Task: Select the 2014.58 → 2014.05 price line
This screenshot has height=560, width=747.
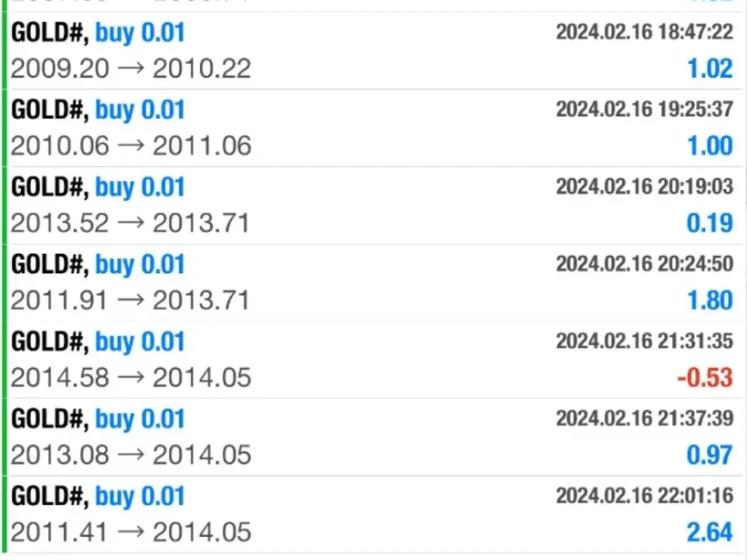Action: pyautogui.click(x=131, y=378)
